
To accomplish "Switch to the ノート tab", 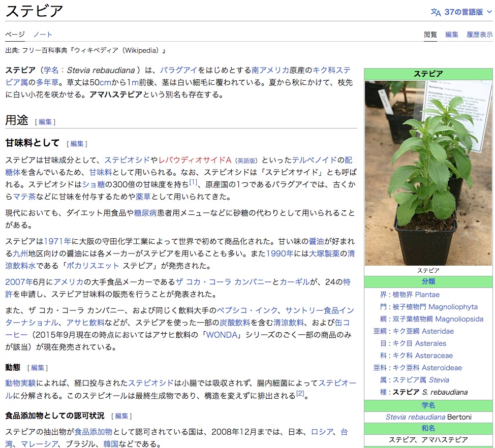I will click(43, 35).
